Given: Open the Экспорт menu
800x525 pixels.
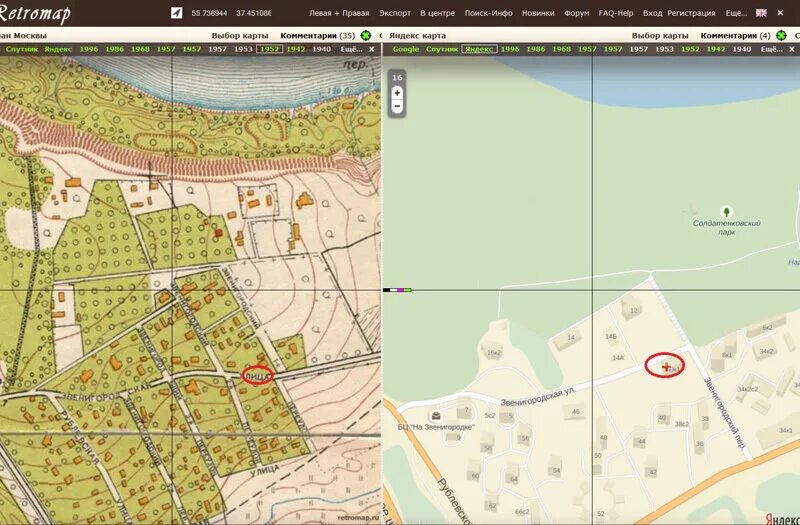Looking at the screenshot, I should (394, 13).
